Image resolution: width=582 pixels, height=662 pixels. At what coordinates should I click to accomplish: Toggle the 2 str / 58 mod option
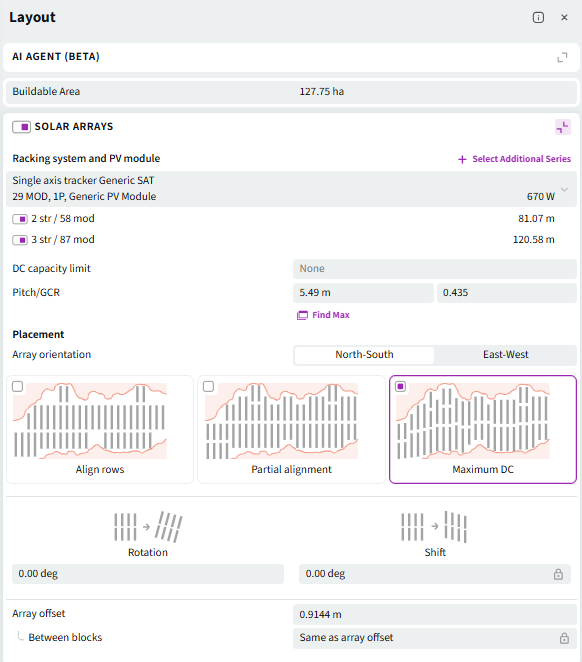(19, 219)
